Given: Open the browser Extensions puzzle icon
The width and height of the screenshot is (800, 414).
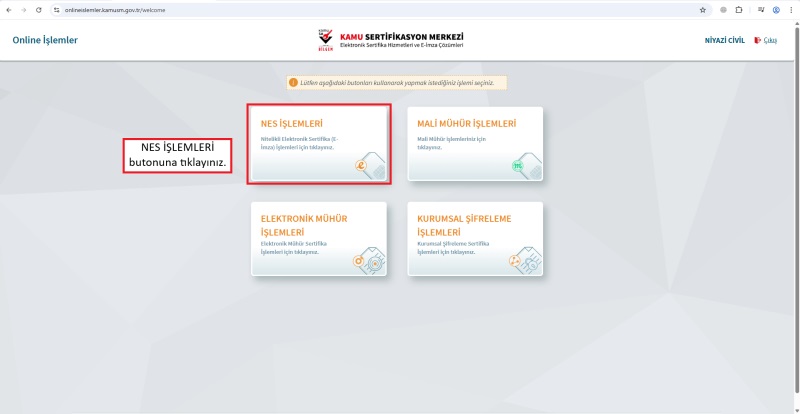Looking at the screenshot, I should (739, 9).
